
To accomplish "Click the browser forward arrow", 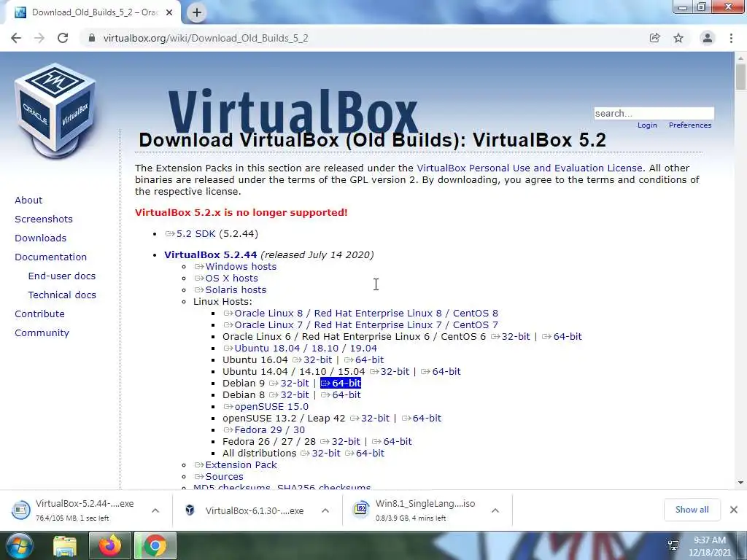I will (39, 38).
